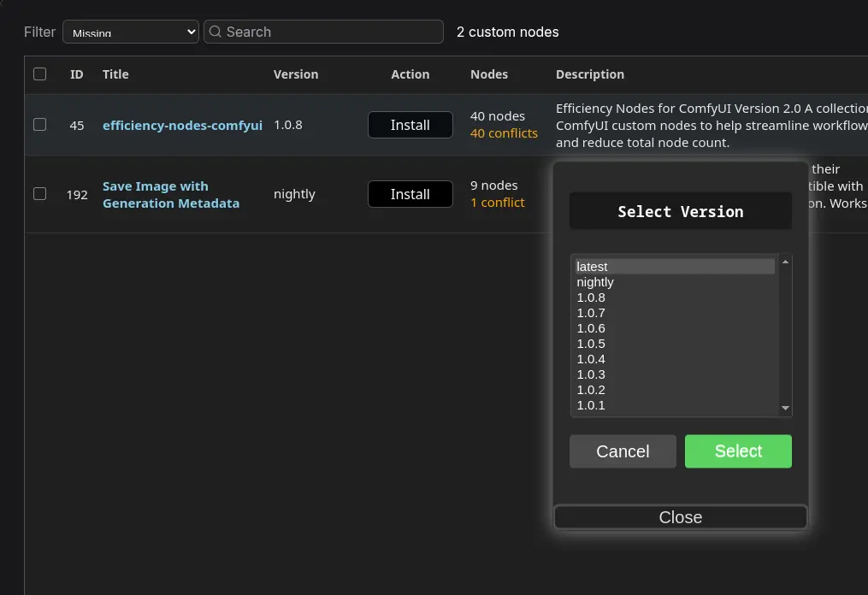Open the Filter dropdown showing Missing
The height and width of the screenshot is (595, 868).
[x=130, y=32]
